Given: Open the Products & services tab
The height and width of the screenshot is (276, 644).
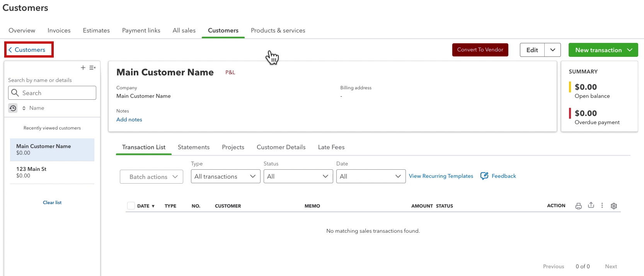Looking at the screenshot, I should pyautogui.click(x=278, y=31).
